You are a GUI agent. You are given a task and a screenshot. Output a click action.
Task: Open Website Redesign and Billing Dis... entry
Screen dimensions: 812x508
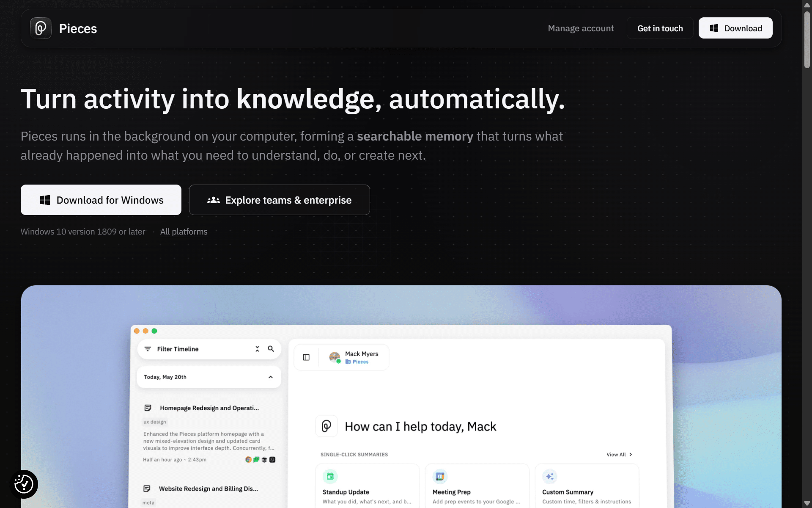(208, 489)
